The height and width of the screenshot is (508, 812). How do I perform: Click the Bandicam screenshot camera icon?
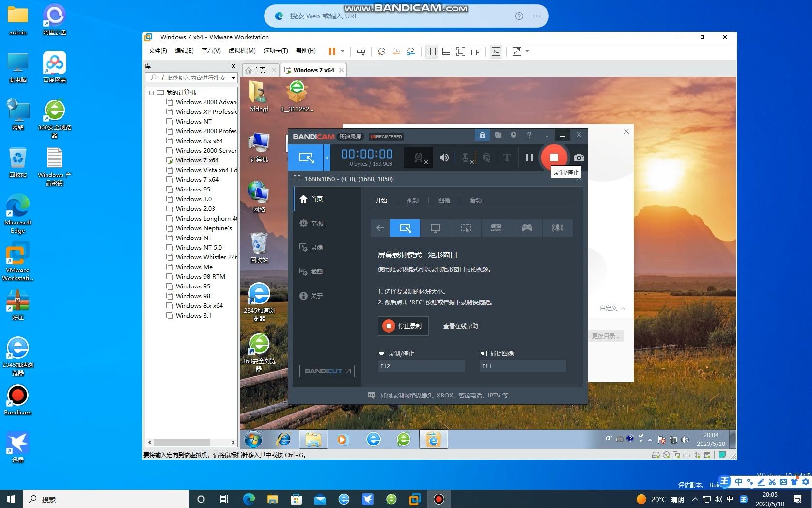coord(578,158)
